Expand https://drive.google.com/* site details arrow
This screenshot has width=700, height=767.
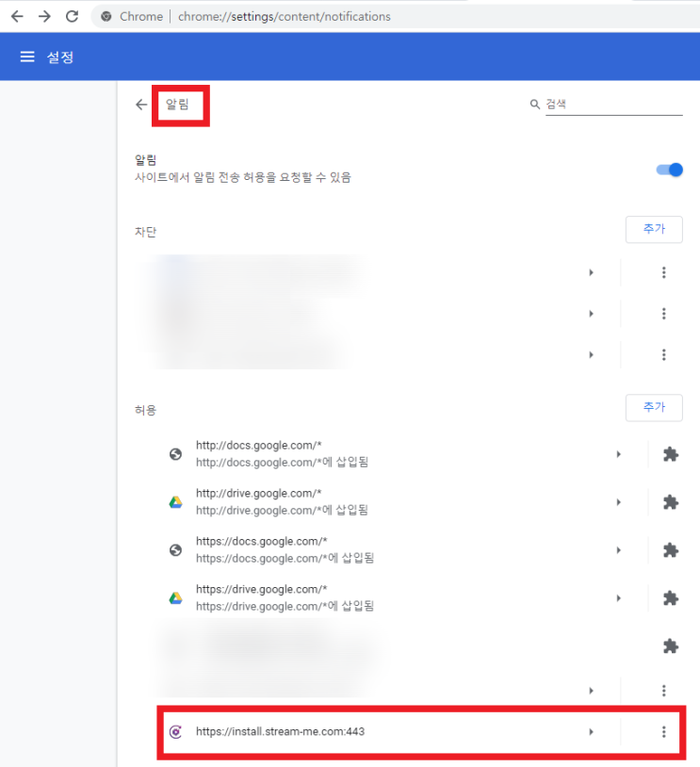[x=618, y=598]
